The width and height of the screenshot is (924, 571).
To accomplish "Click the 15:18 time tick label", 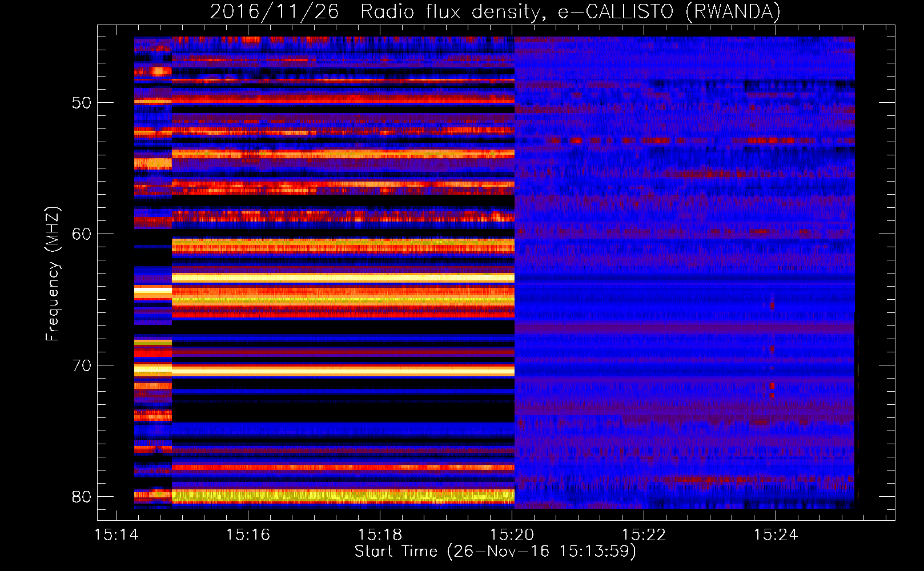I will click(380, 535).
